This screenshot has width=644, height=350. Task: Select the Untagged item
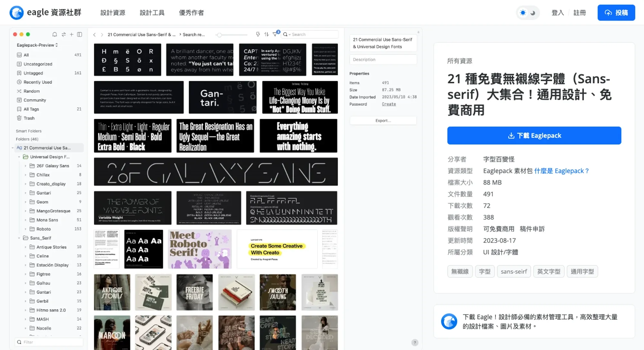(49, 73)
